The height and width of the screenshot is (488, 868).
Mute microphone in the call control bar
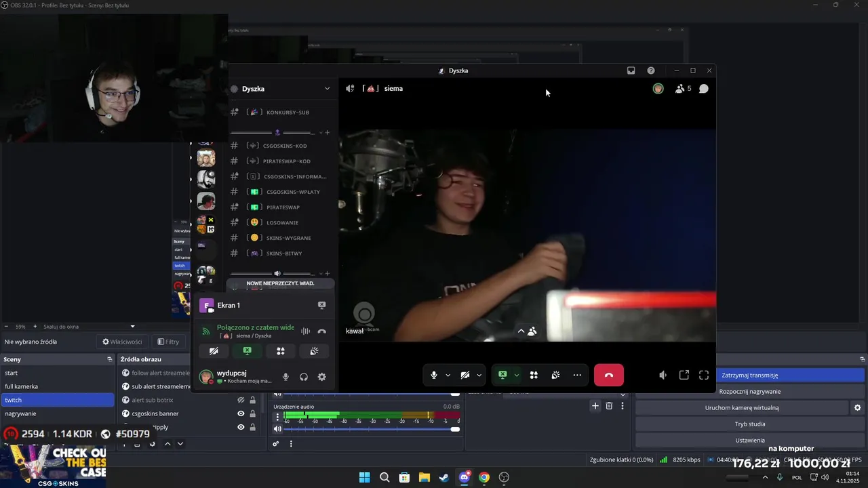coord(434,375)
